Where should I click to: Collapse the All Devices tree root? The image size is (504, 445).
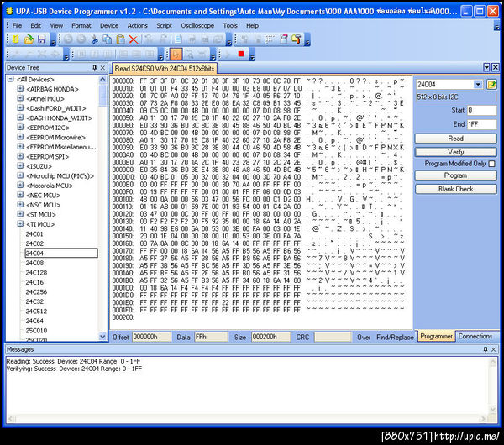(11, 79)
